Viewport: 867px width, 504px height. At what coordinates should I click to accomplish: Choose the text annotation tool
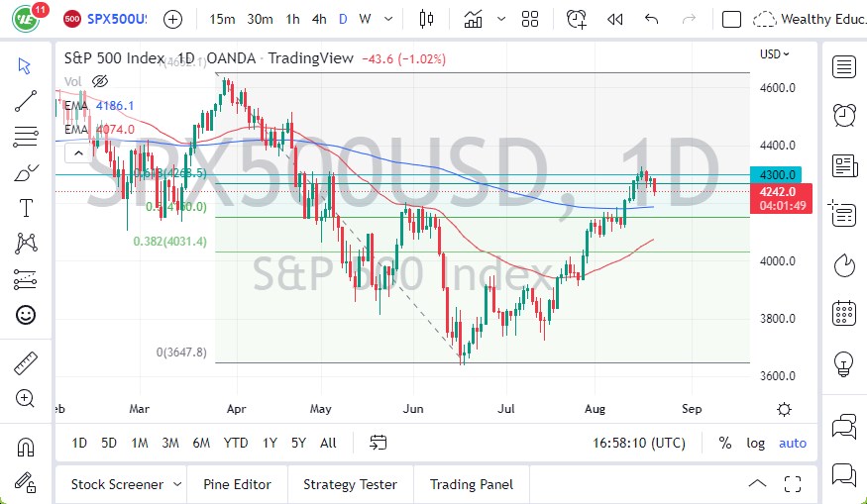point(26,208)
